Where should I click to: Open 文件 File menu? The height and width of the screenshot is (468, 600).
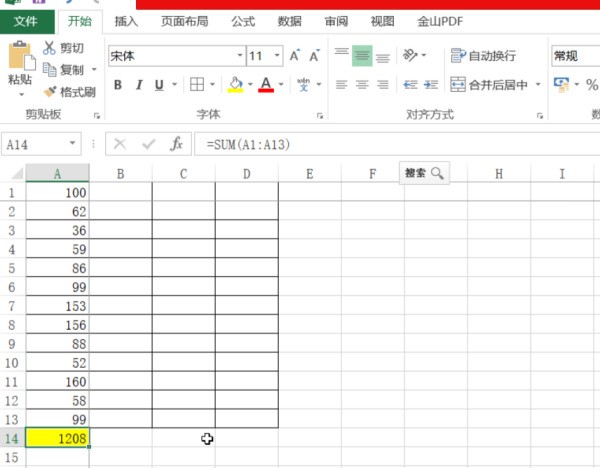pos(27,21)
